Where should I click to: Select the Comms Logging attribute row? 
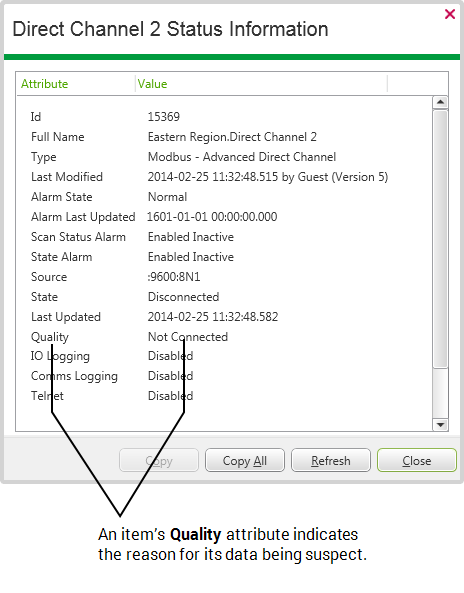(x=74, y=377)
